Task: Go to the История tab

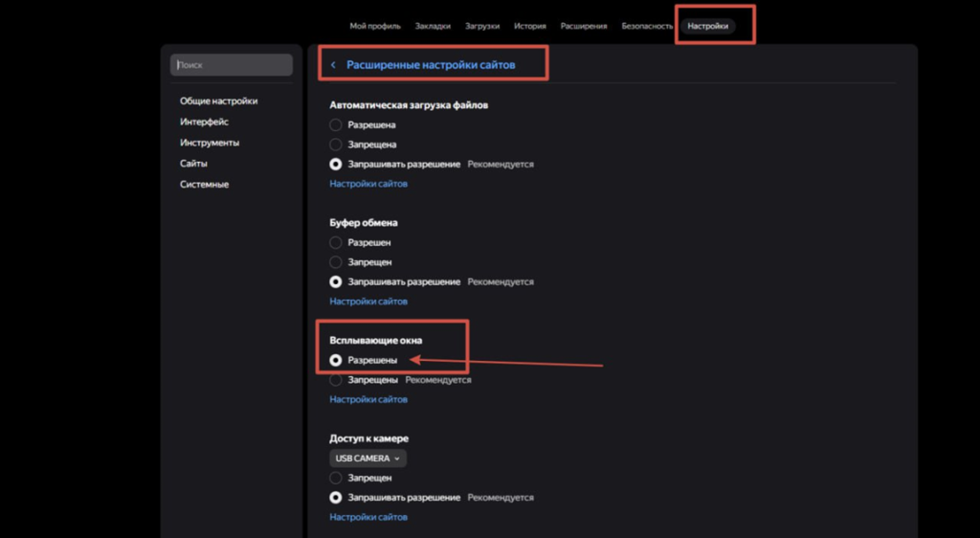Action: tap(529, 26)
